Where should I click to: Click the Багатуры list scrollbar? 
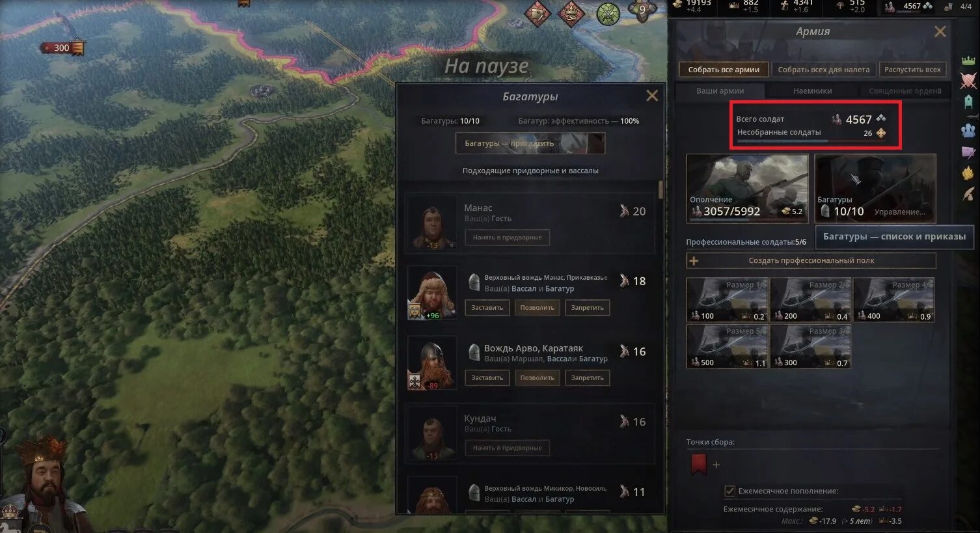coord(661,189)
